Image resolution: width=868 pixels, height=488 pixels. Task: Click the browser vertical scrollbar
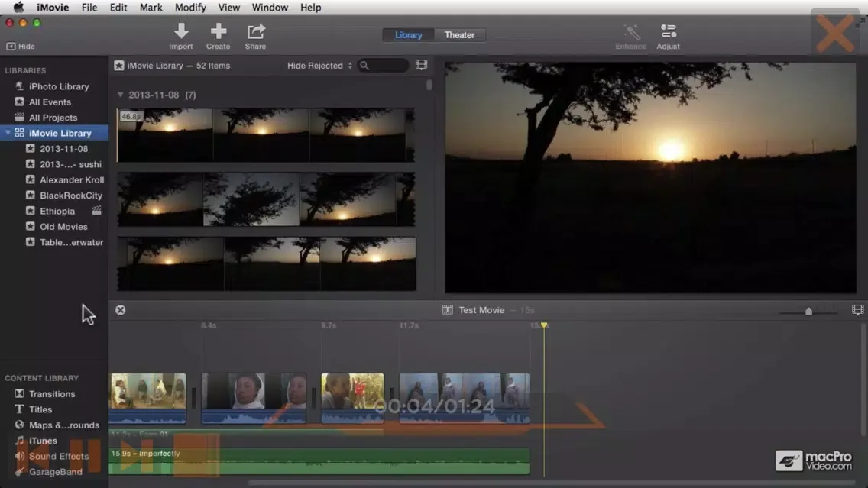429,85
